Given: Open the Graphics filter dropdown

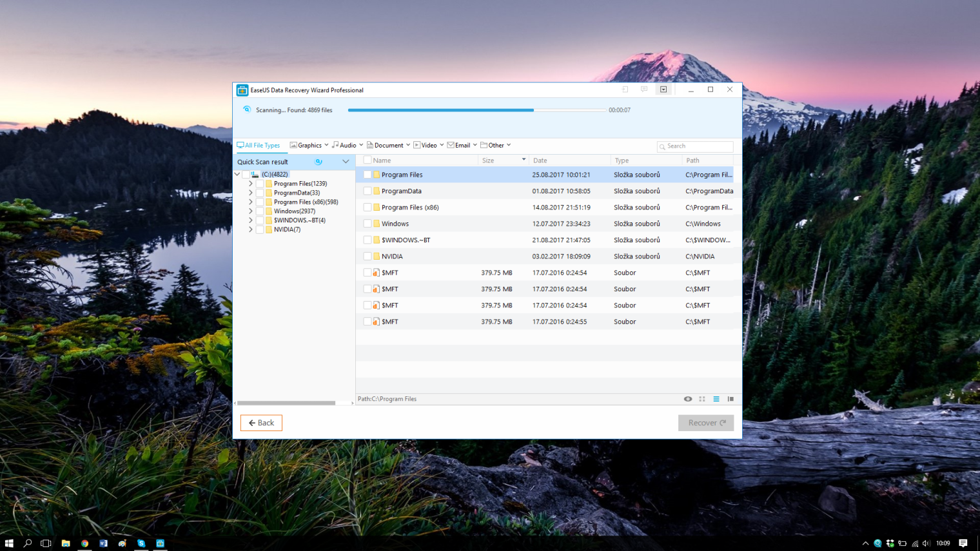Looking at the screenshot, I should pos(309,146).
